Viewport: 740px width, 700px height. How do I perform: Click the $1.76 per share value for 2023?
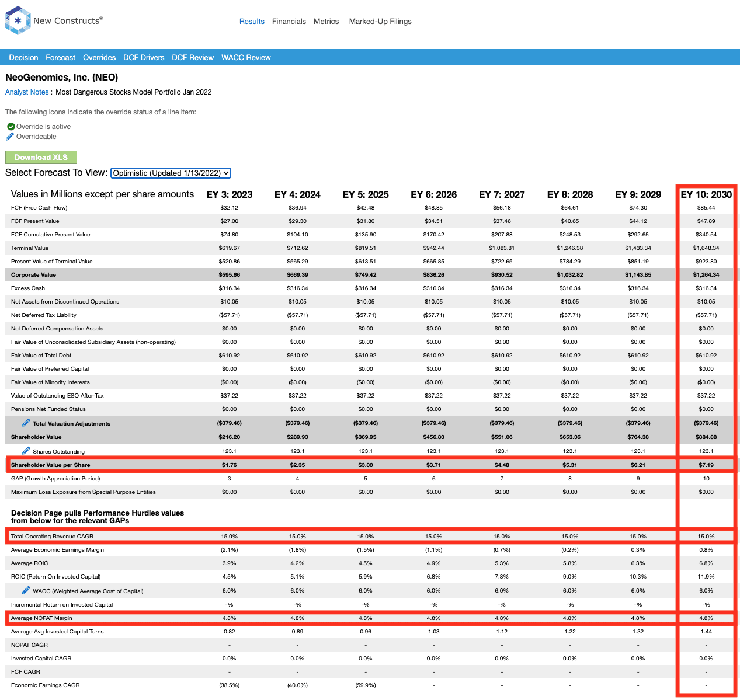230,465
